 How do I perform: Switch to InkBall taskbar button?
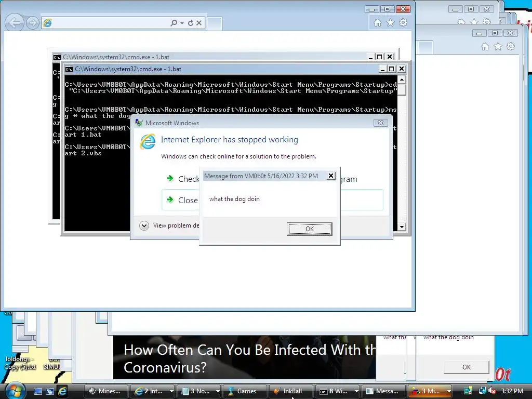(291, 391)
